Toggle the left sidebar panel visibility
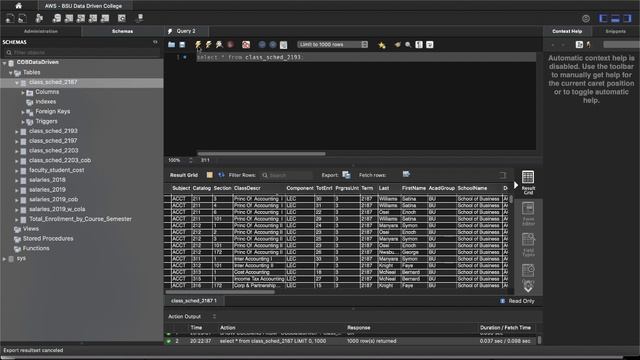Image resolution: width=640 pixels, height=360 pixels. pos(603,18)
